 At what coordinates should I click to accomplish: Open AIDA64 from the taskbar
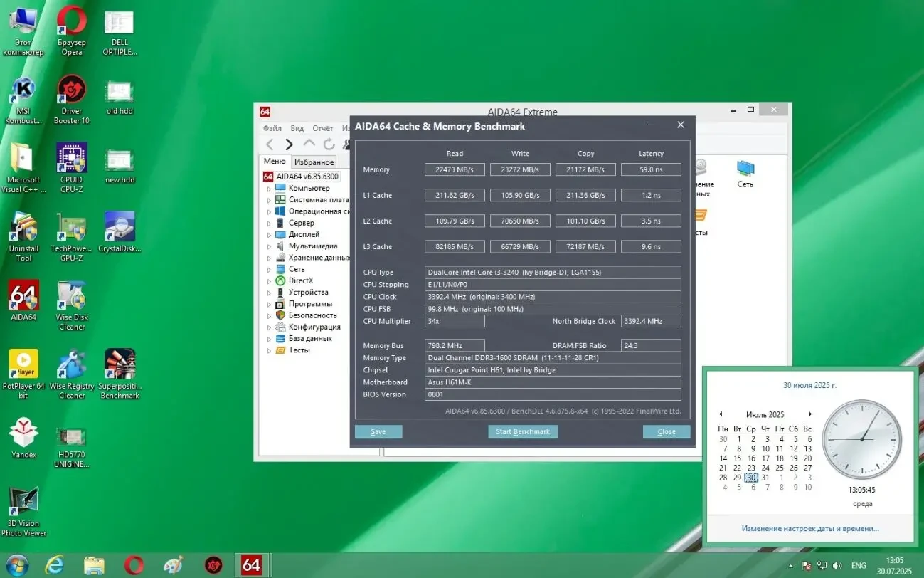pyautogui.click(x=252, y=564)
